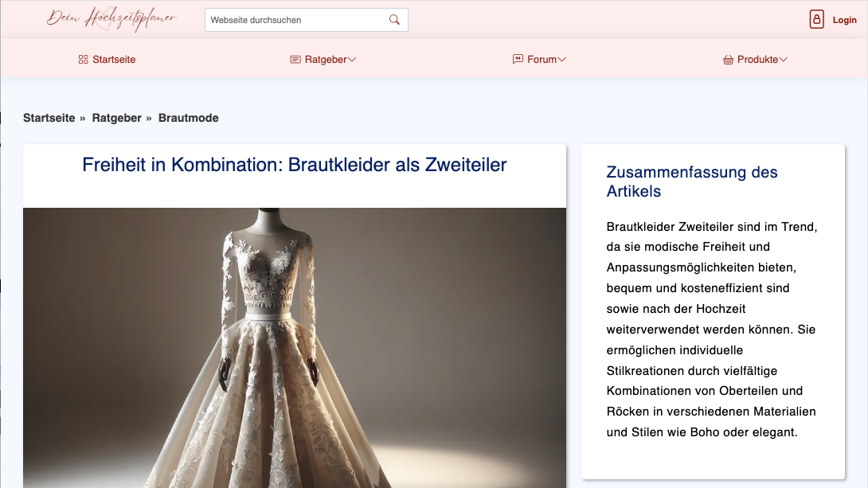This screenshot has height=488, width=868.
Task: Click the magnifying glass search icon
Action: (x=393, y=19)
